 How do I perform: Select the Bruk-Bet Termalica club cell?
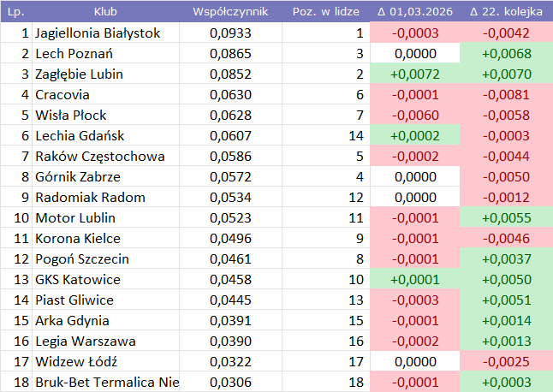(106, 383)
